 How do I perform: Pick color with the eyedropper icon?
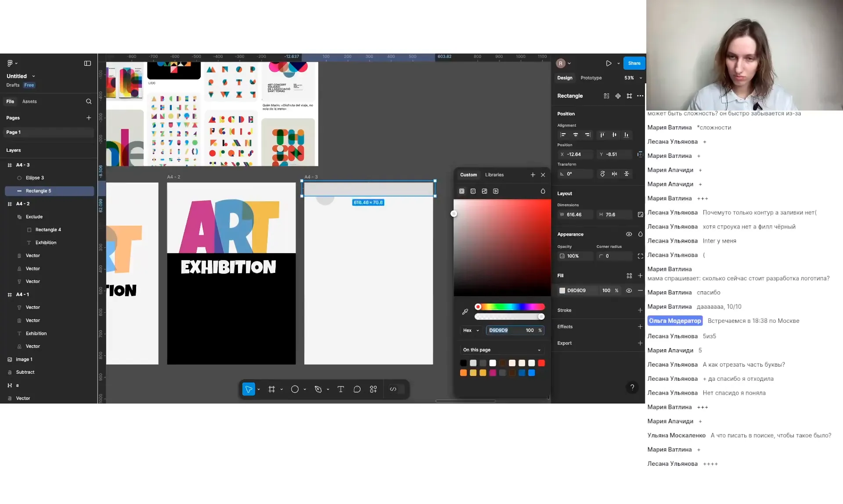(x=465, y=311)
